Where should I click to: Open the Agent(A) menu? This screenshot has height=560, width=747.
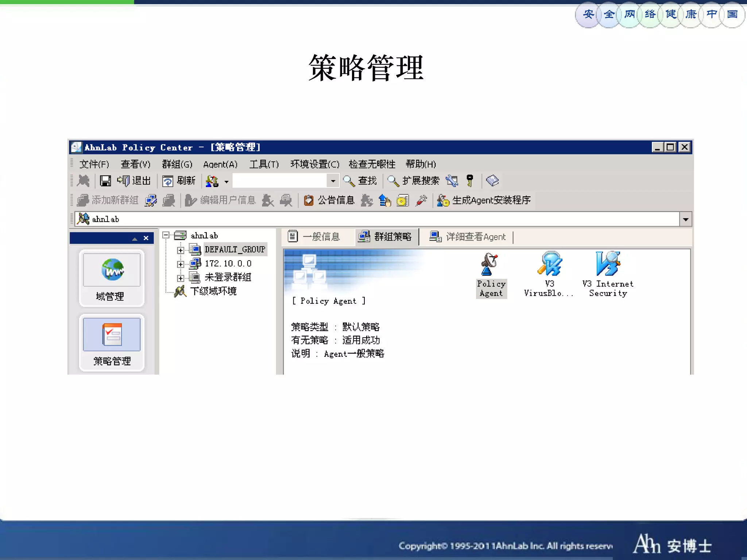tap(220, 164)
